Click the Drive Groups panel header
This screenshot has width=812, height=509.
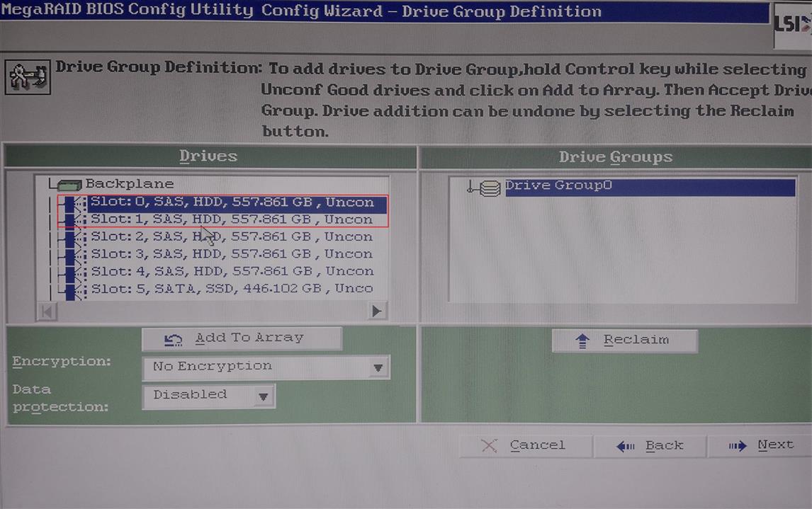point(615,157)
